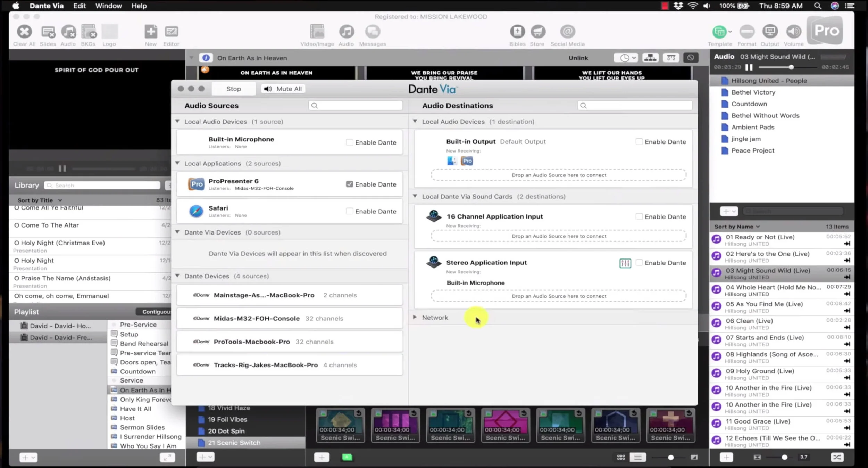
Task: Click the ProPresenter icon under Now Receiving
Action: (467, 161)
